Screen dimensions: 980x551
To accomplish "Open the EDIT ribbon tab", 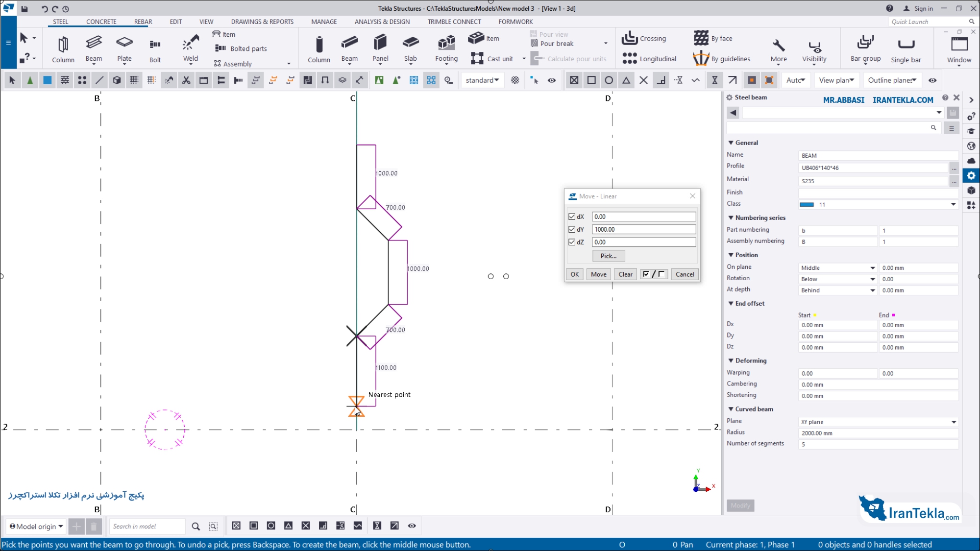I will tap(176, 22).
